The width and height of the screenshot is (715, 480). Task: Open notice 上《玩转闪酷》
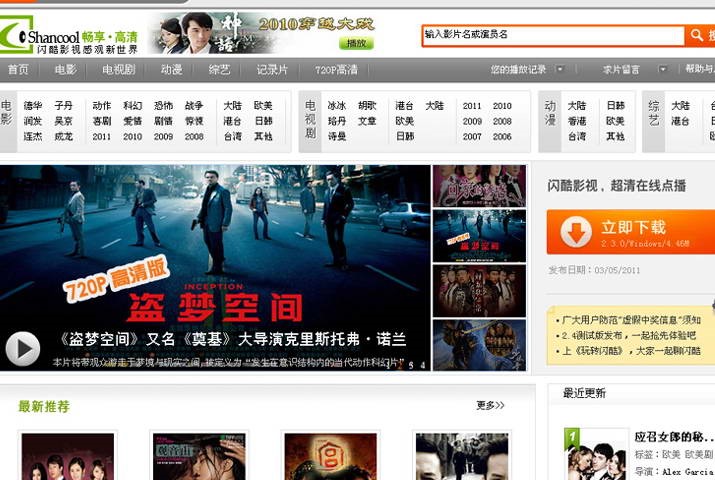(x=632, y=351)
